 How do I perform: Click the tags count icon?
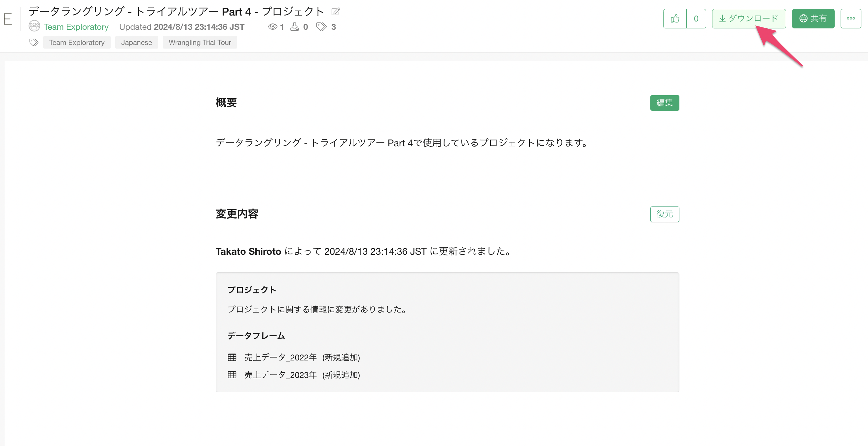click(x=321, y=27)
